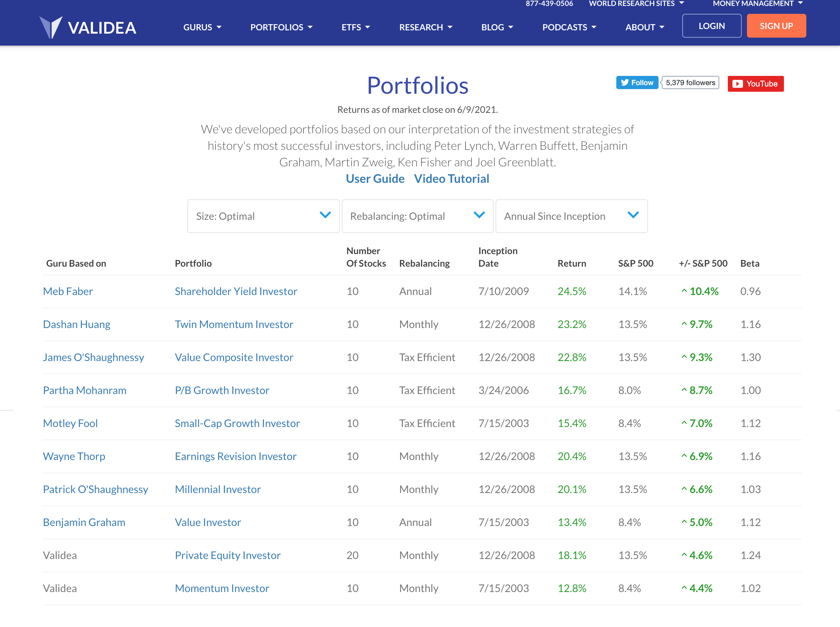Image resolution: width=840 pixels, height=627 pixels.
Task: Click the Portfolios page heading
Action: point(417,85)
